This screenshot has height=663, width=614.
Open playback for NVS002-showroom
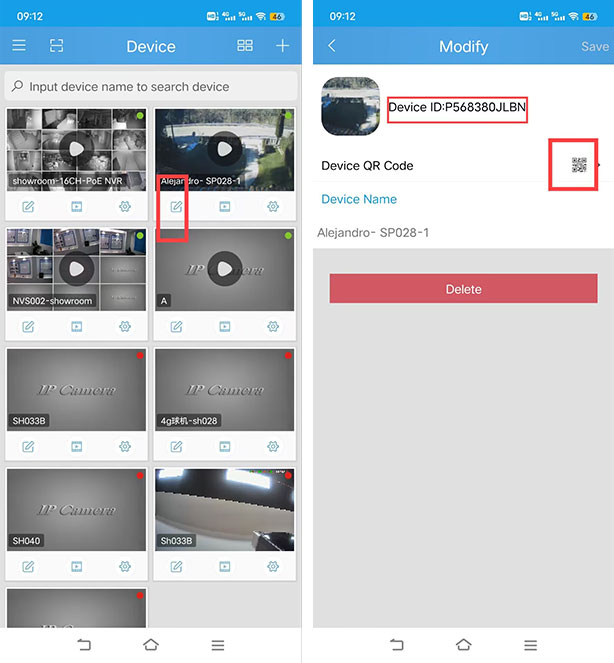77,326
